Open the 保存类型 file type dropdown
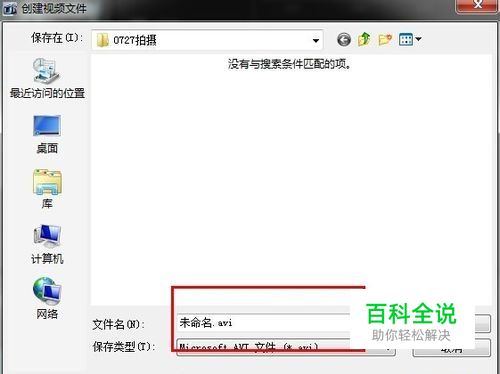The image size is (500, 374). pyautogui.click(x=286, y=348)
